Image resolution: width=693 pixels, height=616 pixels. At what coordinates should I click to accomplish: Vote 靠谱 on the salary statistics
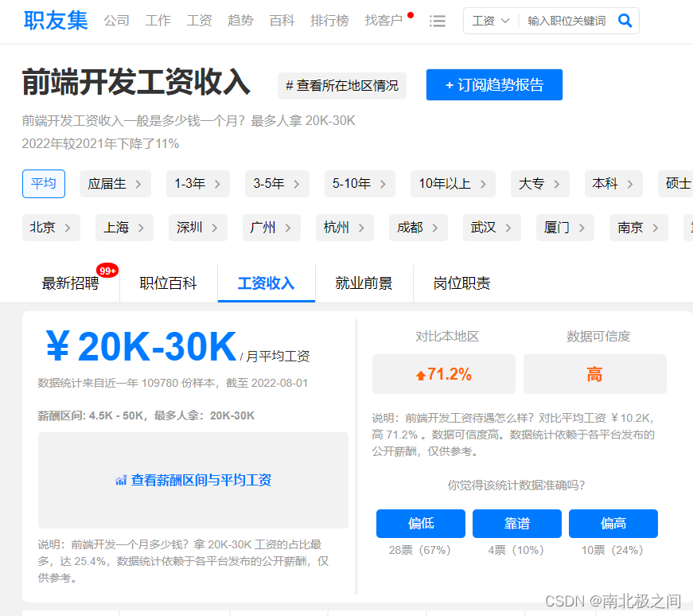click(x=516, y=524)
